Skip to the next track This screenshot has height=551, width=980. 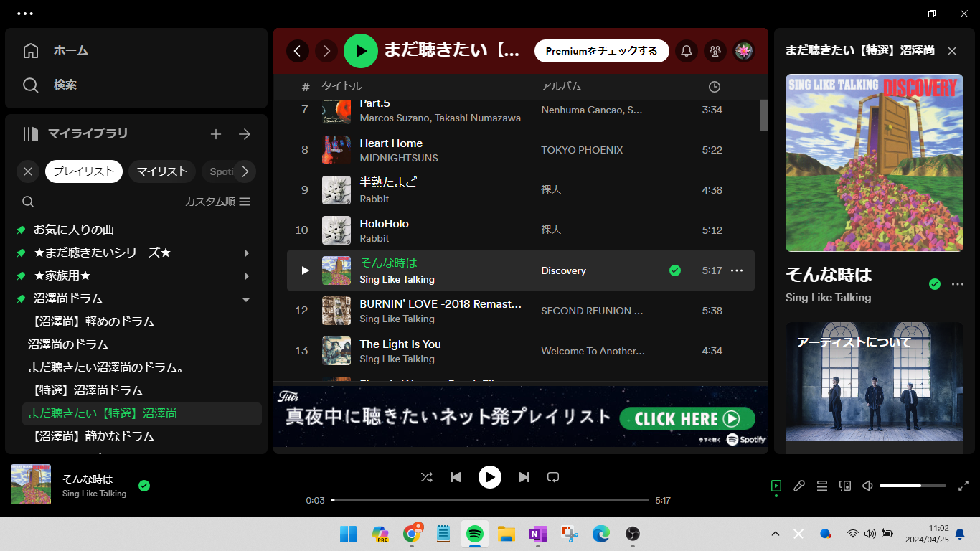click(524, 477)
